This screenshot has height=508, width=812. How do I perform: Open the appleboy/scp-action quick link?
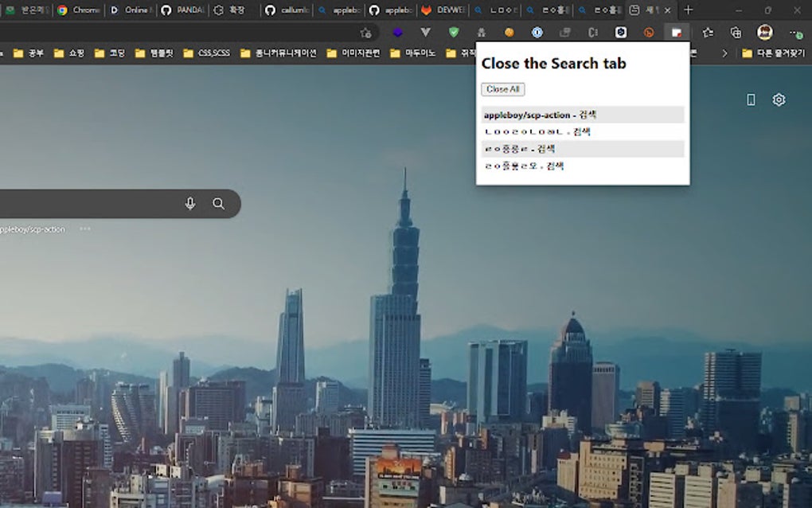click(33, 229)
